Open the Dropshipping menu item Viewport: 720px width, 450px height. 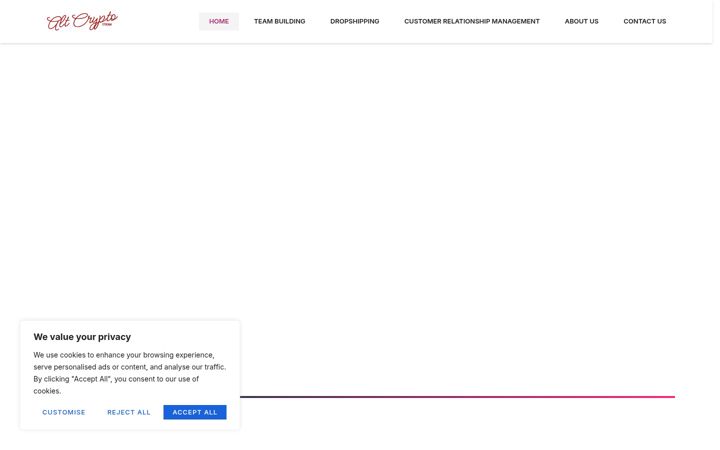pos(354,22)
